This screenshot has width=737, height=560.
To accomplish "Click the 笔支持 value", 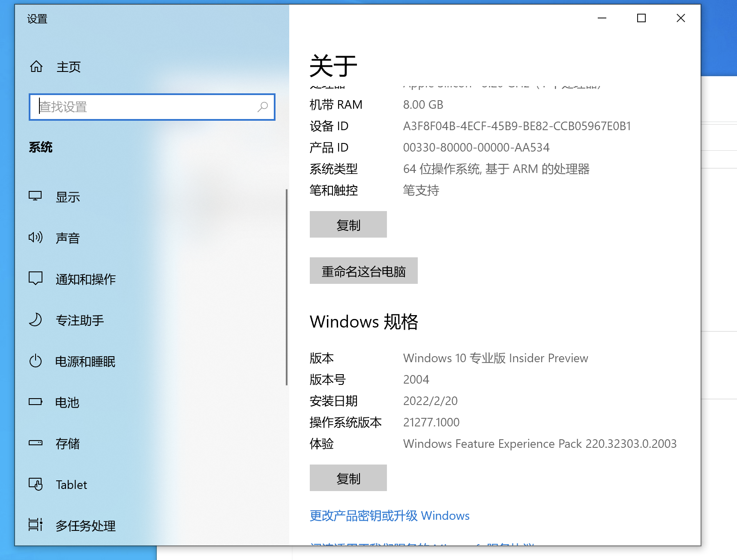I will pyautogui.click(x=421, y=190).
